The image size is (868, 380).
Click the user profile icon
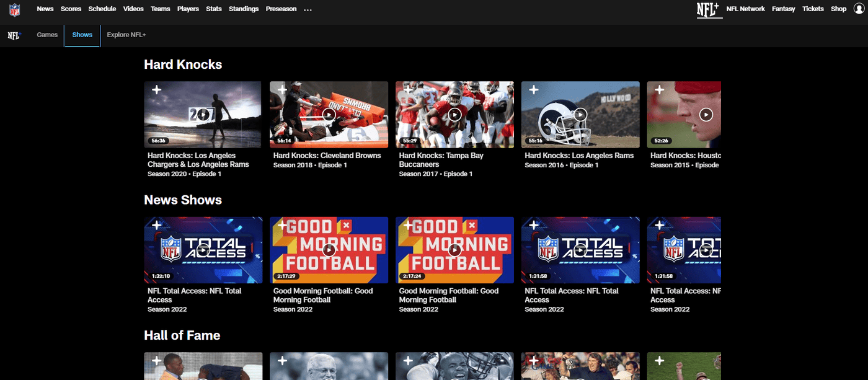[858, 9]
